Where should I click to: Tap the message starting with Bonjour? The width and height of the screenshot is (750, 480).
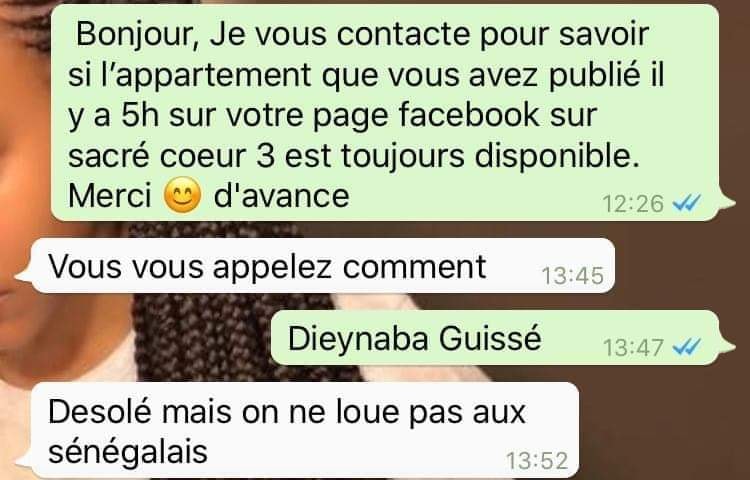(385, 113)
